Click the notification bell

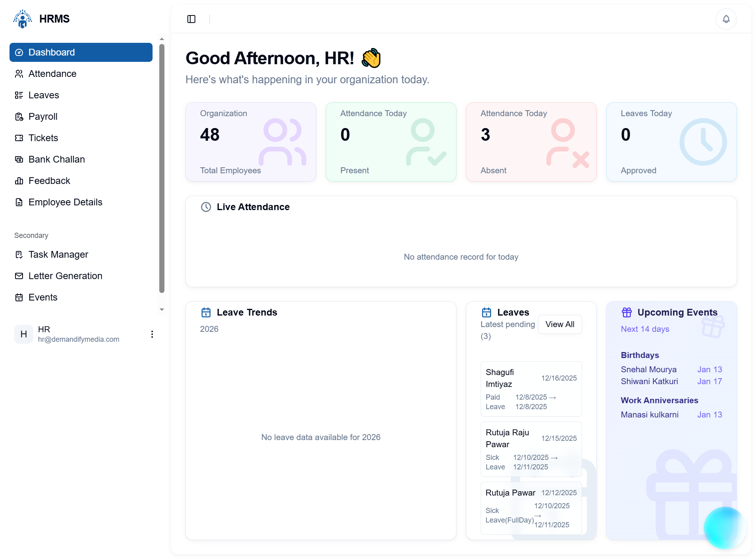726,19
